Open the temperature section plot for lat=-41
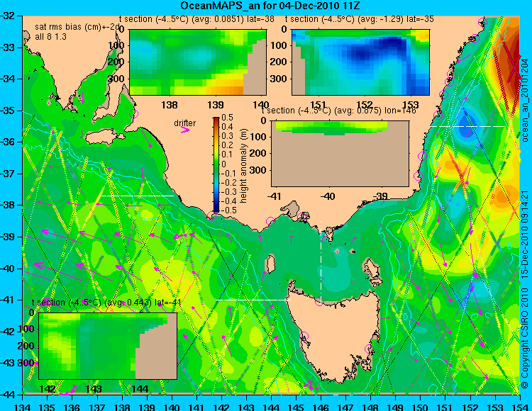532x411 pixels. pos(108,346)
